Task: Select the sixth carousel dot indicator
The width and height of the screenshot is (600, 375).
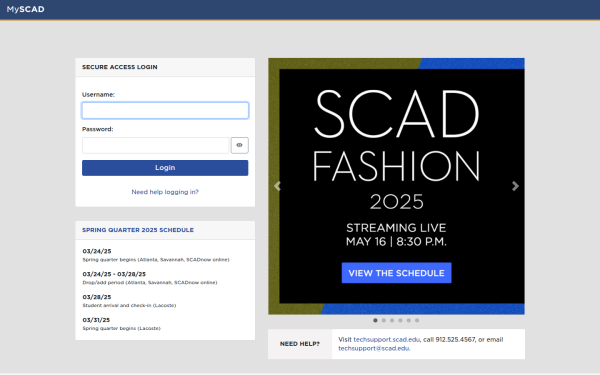Action: [x=417, y=321]
